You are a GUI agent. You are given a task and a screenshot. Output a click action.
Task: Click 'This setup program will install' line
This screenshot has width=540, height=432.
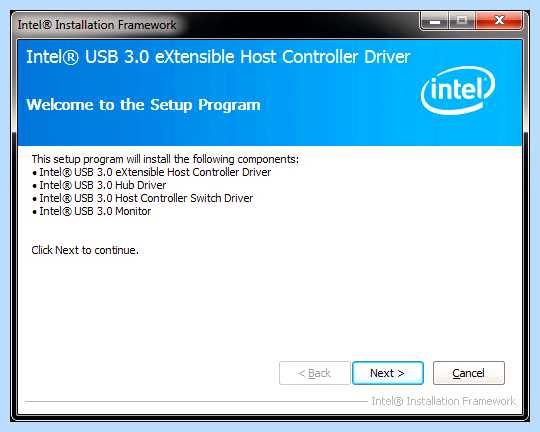165,159
